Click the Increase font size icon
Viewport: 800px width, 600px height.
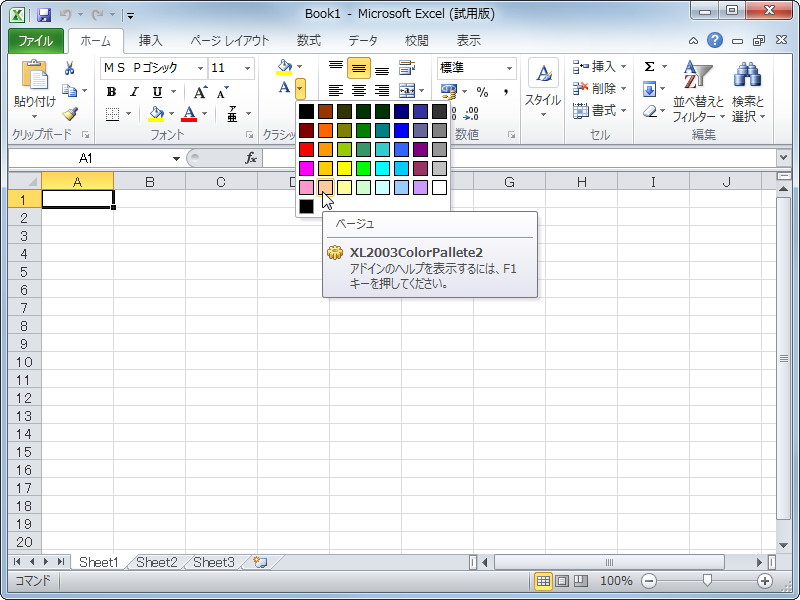[x=200, y=92]
